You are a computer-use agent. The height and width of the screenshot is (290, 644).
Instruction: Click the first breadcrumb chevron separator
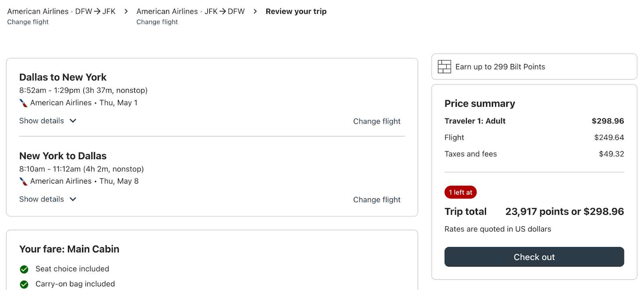pyautogui.click(x=126, y=11)
